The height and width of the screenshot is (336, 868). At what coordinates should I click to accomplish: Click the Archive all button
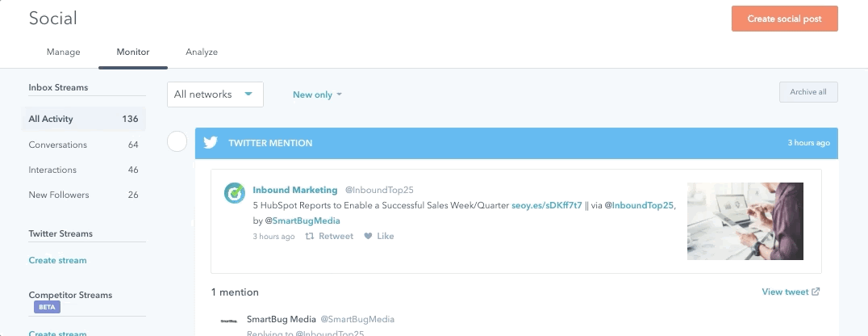pos(808,92)
